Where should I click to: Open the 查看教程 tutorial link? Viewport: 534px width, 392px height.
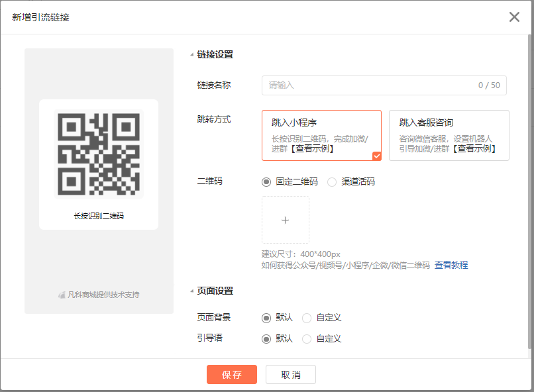[x=451, y=265]
